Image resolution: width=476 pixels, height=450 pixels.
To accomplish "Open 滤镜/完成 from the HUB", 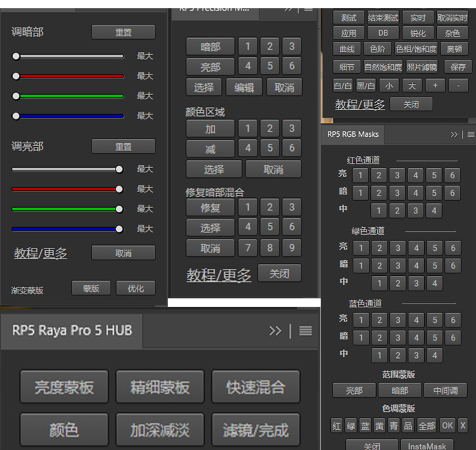I will click(256, 430).
